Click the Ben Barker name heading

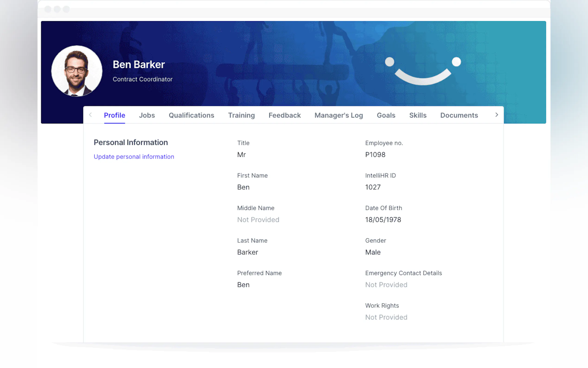(x=139, y=64)
